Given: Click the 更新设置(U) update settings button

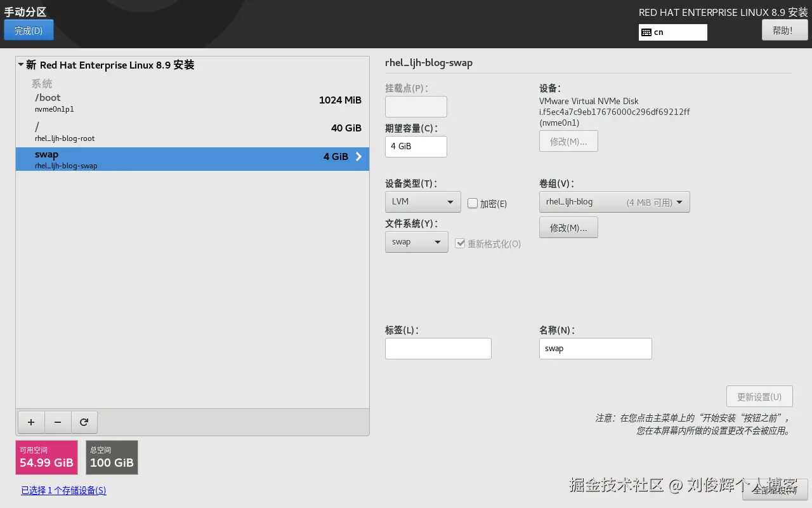Looking at the screenshot, I should click(759, 397).
